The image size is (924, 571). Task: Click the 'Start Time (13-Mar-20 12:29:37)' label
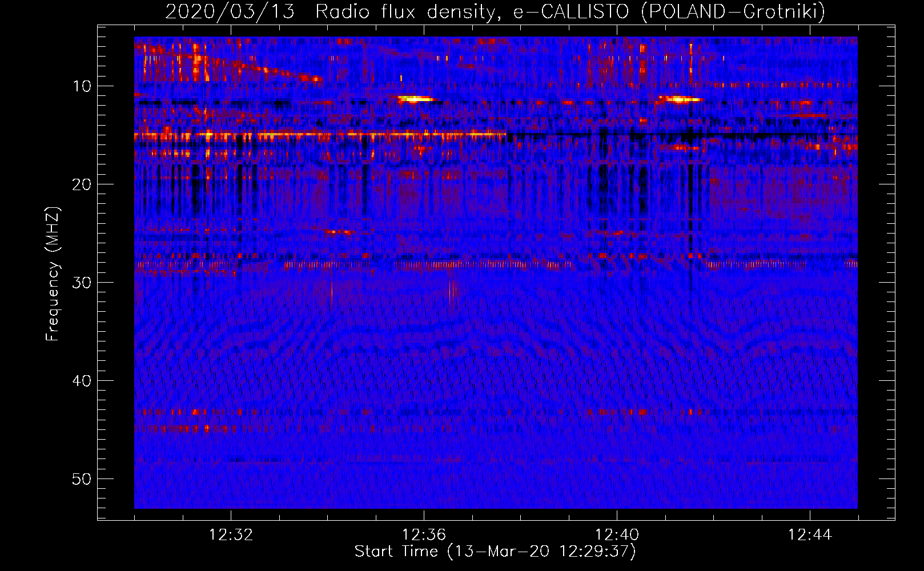tap(495, 552)
